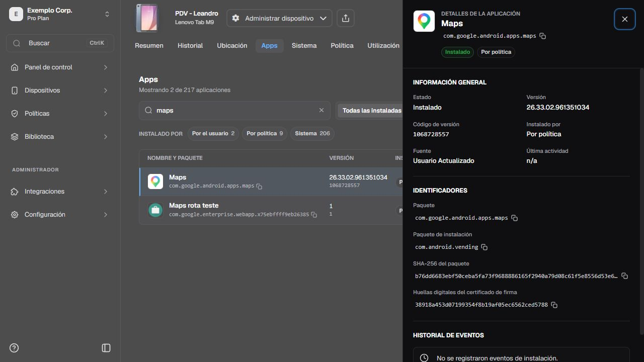This screenshot has height=362, width=644.
Task: Expand Dispositivos in sidebar
Action: 60,90
